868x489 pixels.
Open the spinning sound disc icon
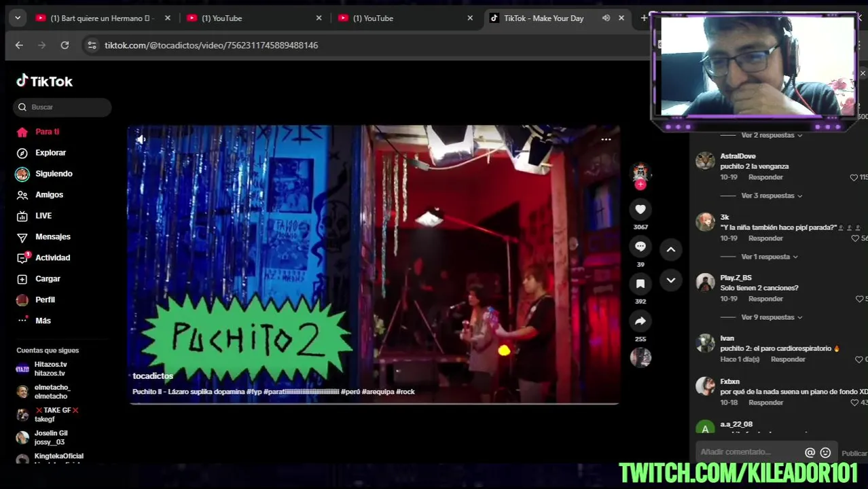pos(640,357)
